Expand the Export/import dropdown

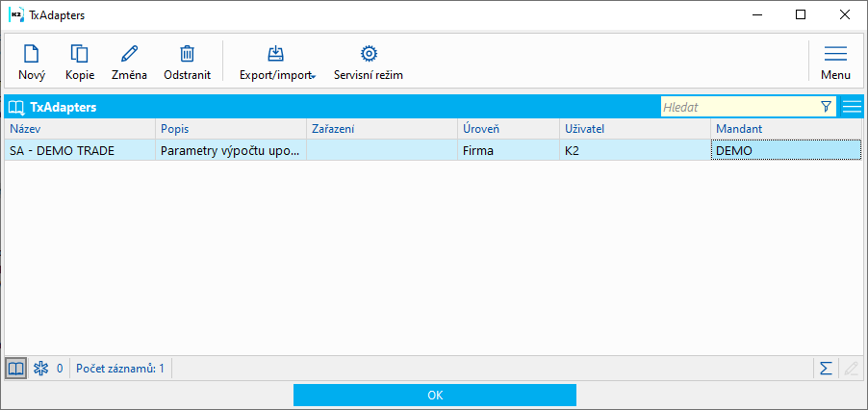coord(277,62)
